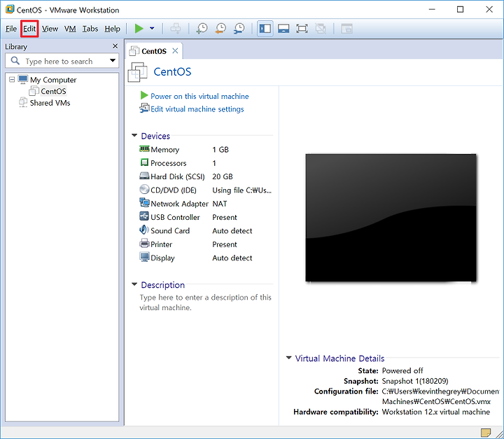The height and width of the screenshot is (439, 504).
Task: Toggle the Show Library sidebar icon
Action: coord(265,29)
